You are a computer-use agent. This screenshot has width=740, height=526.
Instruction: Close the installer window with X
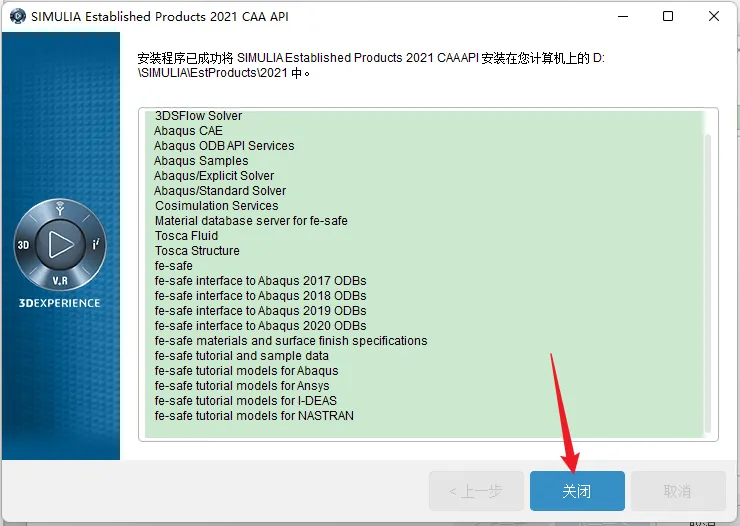(x=714, y=16)
